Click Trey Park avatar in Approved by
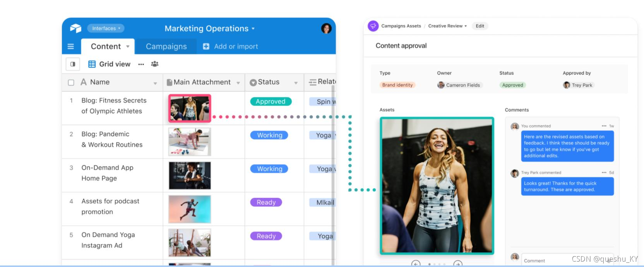 pos(567,85)
